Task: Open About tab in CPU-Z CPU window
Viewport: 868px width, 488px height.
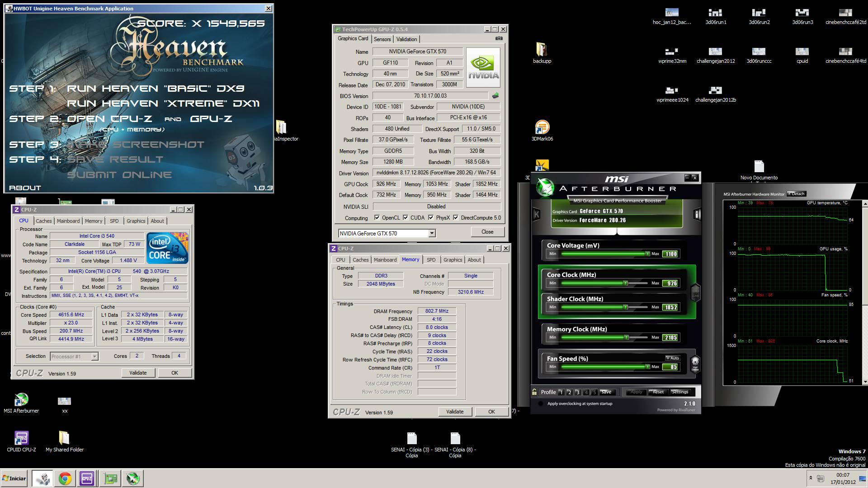Action: 157,221
